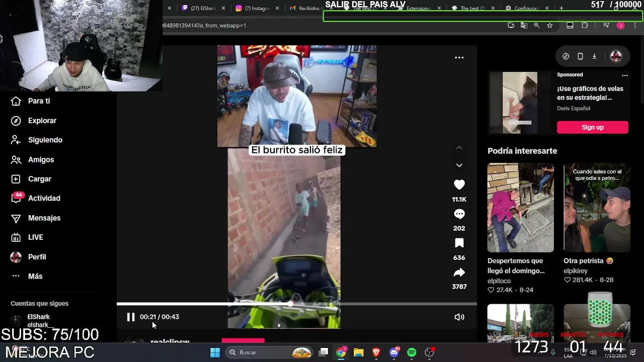Share the video with the arrow icon

click(459, 273)
